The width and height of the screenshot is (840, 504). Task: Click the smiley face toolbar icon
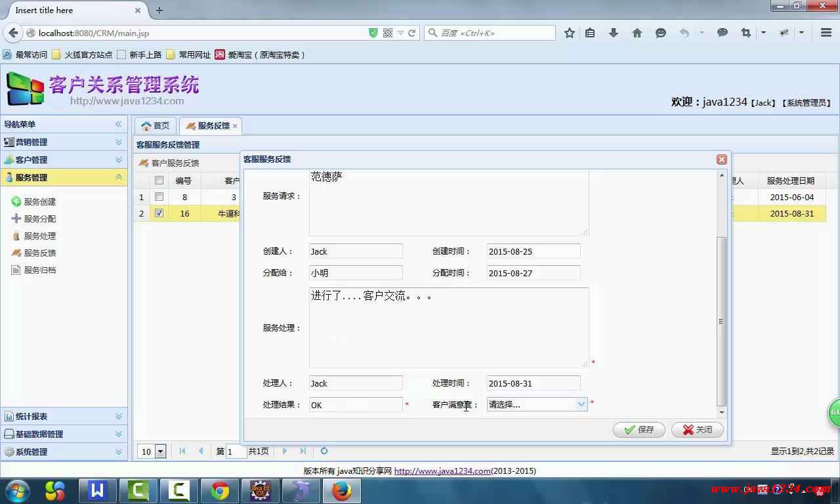tap(661, 33)
